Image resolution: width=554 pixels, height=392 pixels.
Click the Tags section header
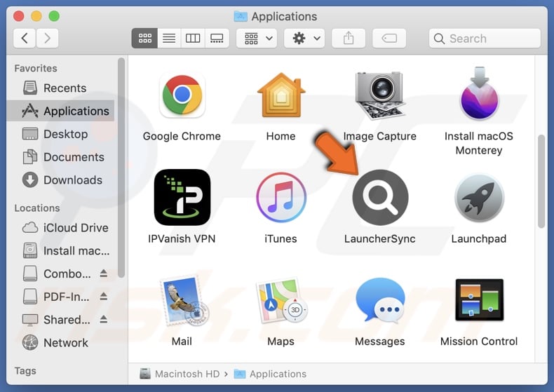[25, 371]
